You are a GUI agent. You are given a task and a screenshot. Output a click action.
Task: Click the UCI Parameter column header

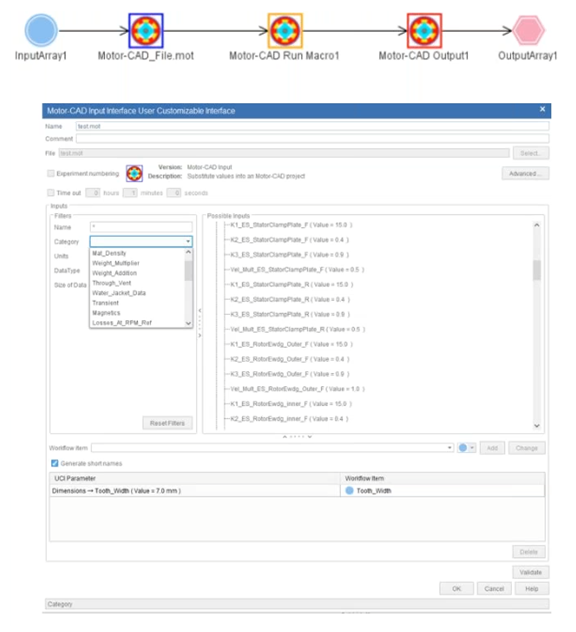click(195, 478)
